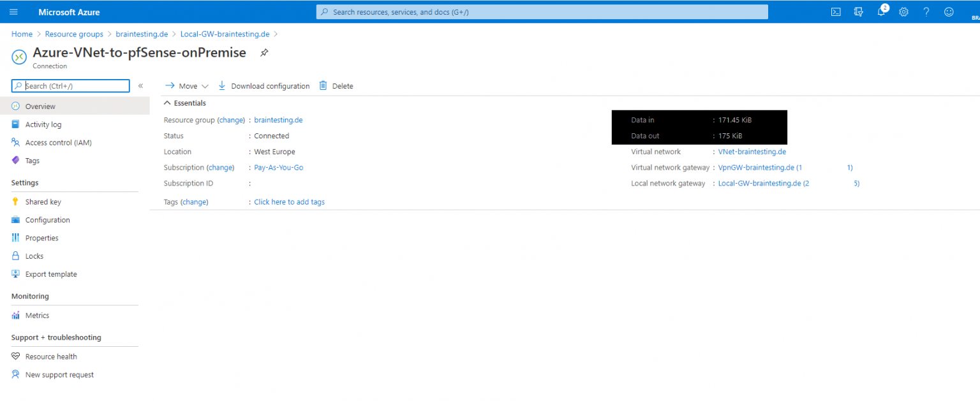980x401 pixels.
Task: Click the Metrics chart icon
Action: click(16, 316)
